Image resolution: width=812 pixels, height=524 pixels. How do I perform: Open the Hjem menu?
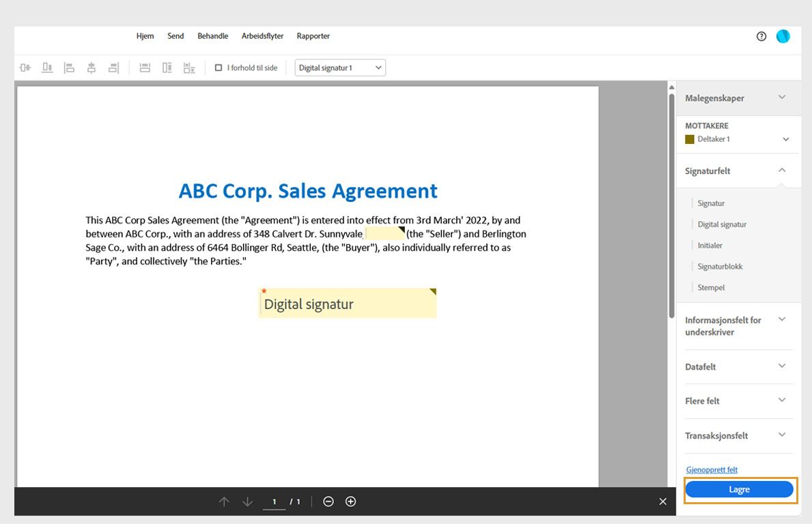(145, 36)
